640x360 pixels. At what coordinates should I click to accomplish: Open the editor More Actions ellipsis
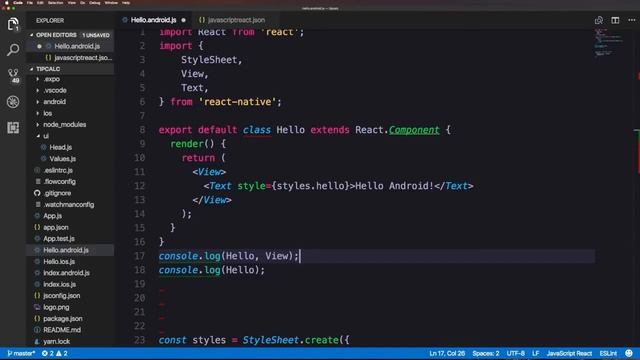[631, 20]
